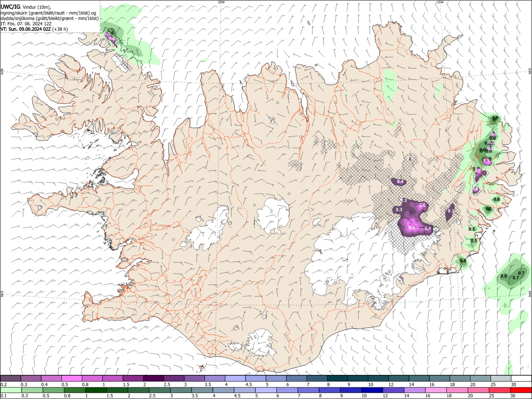The width and height of the screenshot is (532, 399).
Task: Pick the medium green 0.5 swatch, bottom scale
Action: 53,390
